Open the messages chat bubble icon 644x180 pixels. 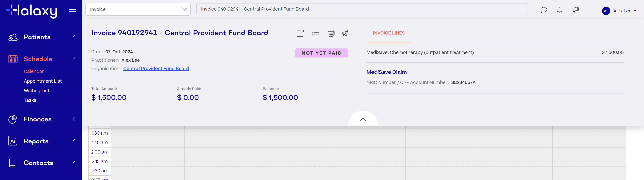coord(544,10)
